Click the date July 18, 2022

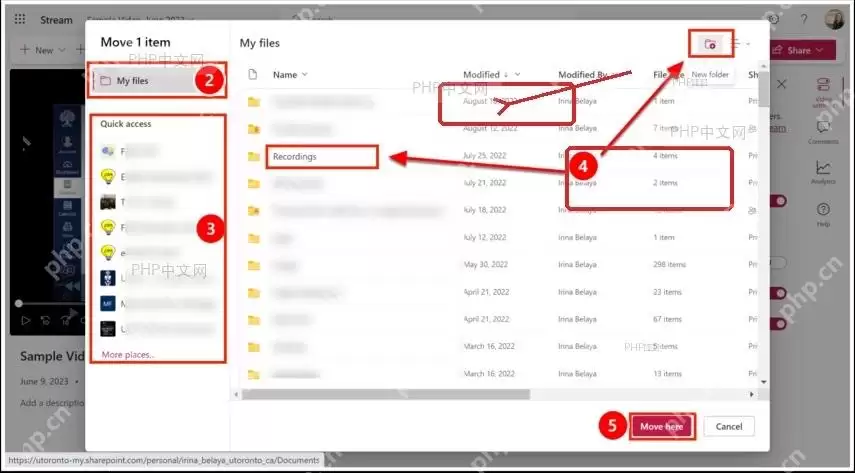485,210
